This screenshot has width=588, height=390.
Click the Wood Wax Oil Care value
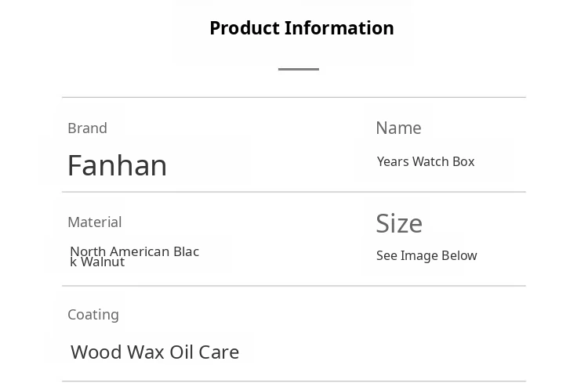click(x=154, y=352)
